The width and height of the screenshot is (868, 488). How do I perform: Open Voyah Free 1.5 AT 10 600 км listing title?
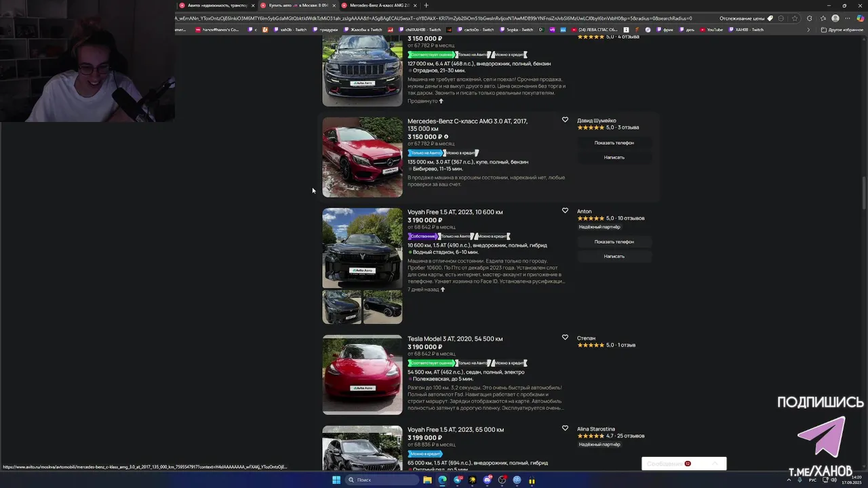pyautogui.click(x=455, y=212)
